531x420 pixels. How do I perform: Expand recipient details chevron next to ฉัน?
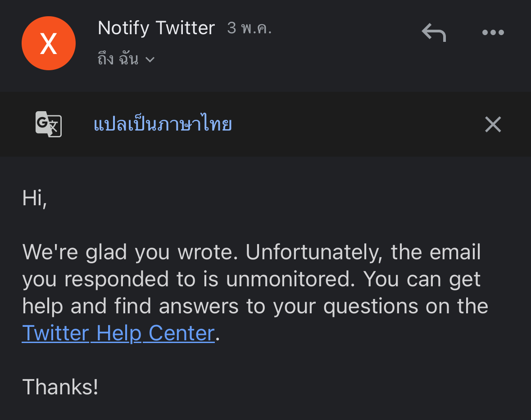(x=150, y=60)
